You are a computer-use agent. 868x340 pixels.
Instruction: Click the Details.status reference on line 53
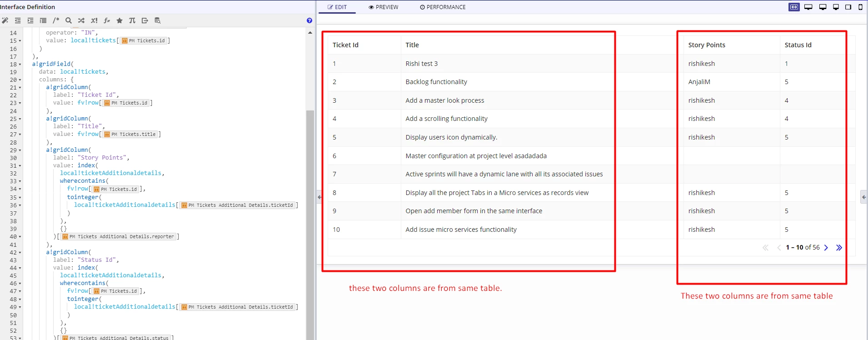pyautogui.click(x=115, y=338)
